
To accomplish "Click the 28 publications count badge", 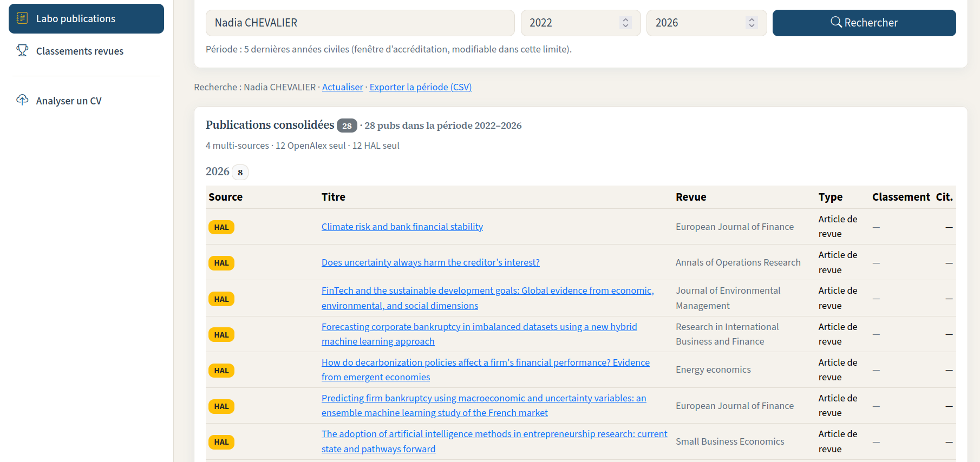I will tap(347, 126).
